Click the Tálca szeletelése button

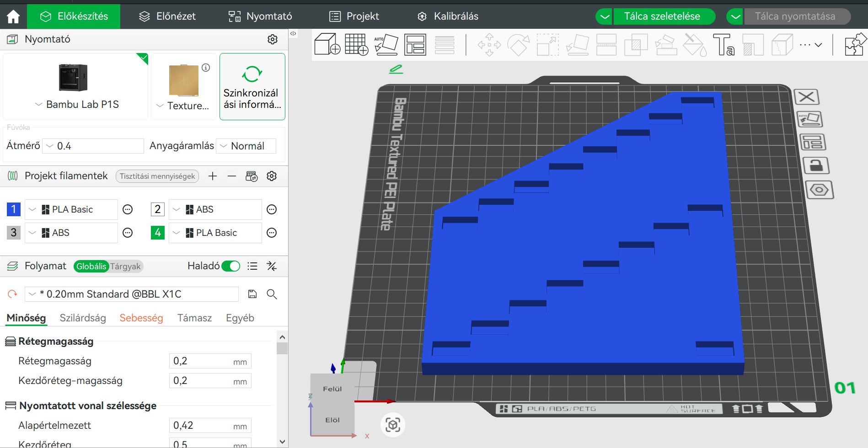[x=662, y=16]
